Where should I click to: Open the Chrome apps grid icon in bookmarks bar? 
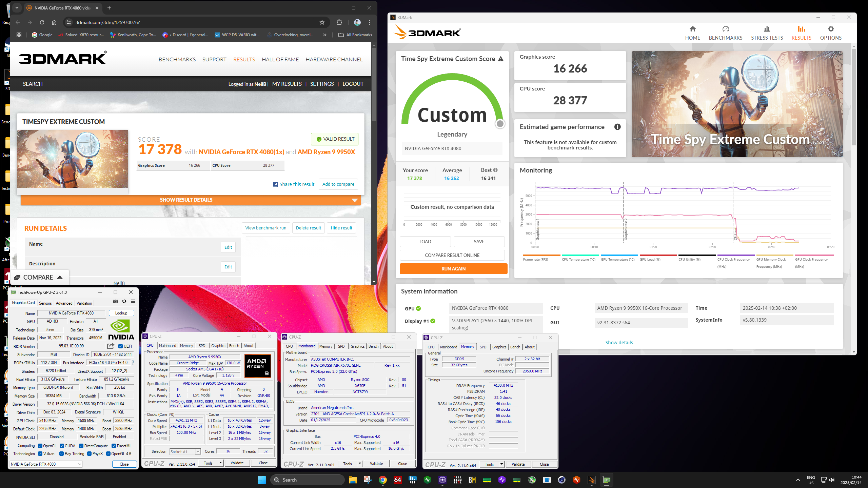click(x=19, y=35)
